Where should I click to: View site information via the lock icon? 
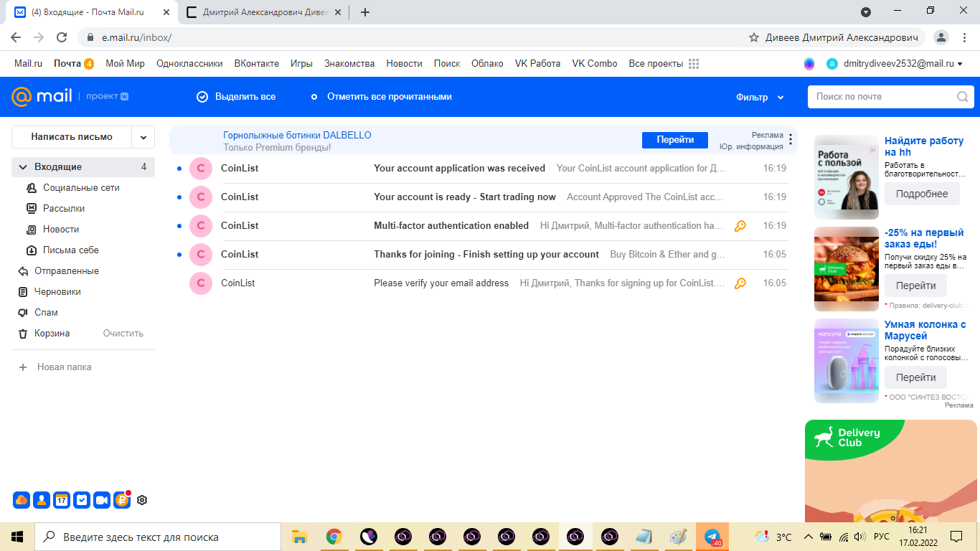pos(90,37)
